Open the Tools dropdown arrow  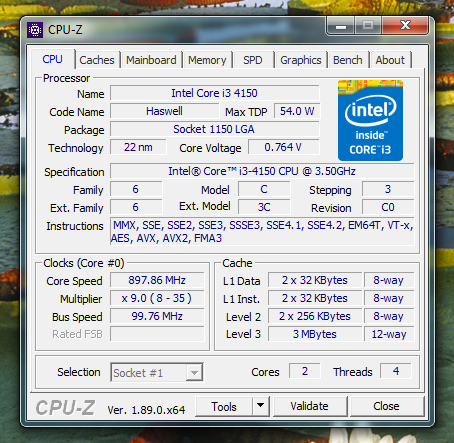click(x=261, y=406)
